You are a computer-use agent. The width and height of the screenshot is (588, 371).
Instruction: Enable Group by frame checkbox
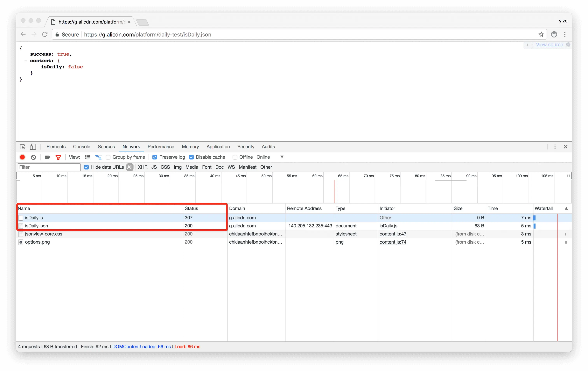point(108,157)
